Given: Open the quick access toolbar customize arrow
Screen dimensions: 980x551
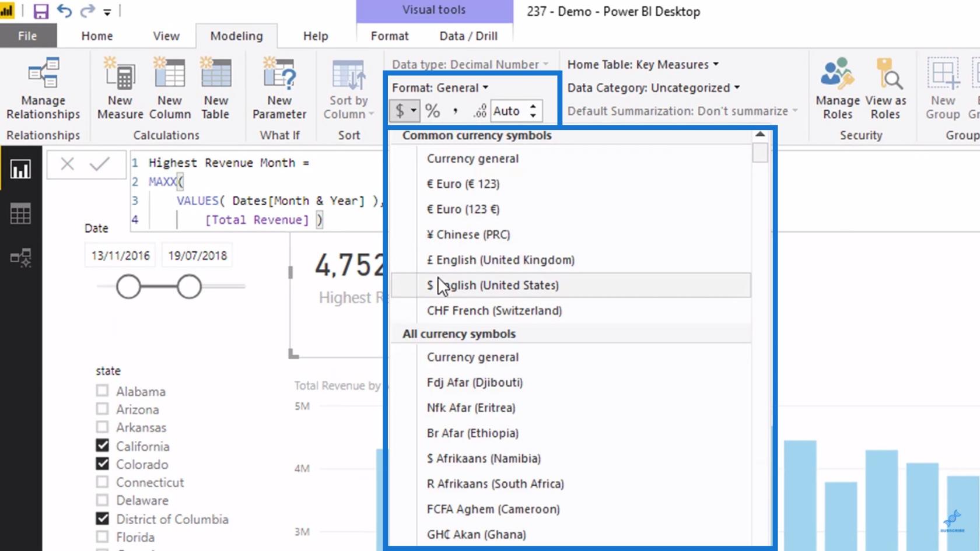Looking at the screenshot, I should pos(107,12).
